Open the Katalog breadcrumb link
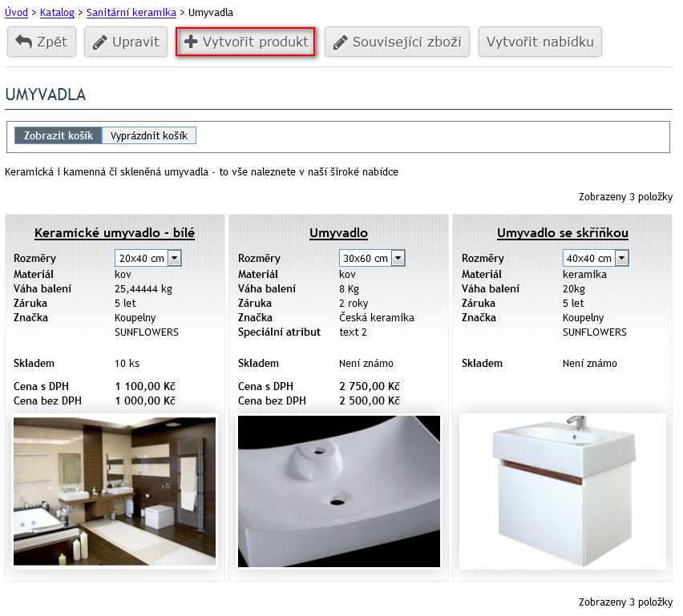 (57, 13)
